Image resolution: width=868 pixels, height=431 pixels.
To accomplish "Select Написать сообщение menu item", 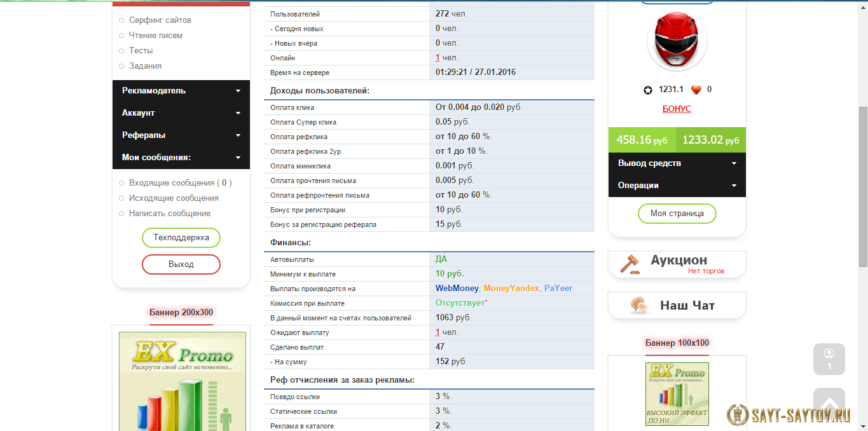I will [169, 214].
